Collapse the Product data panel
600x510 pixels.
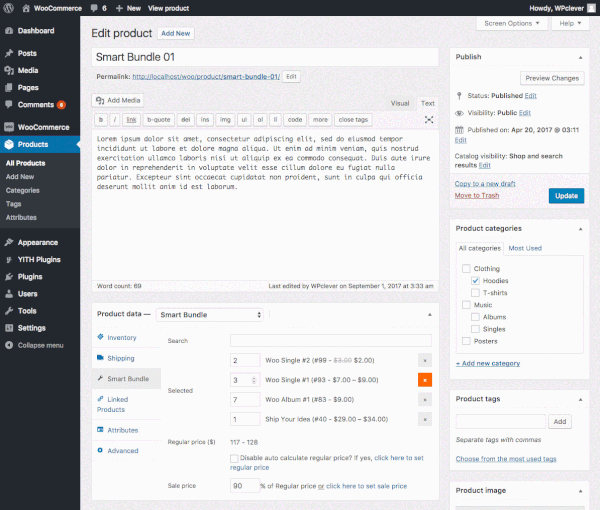tap(430, 314)
